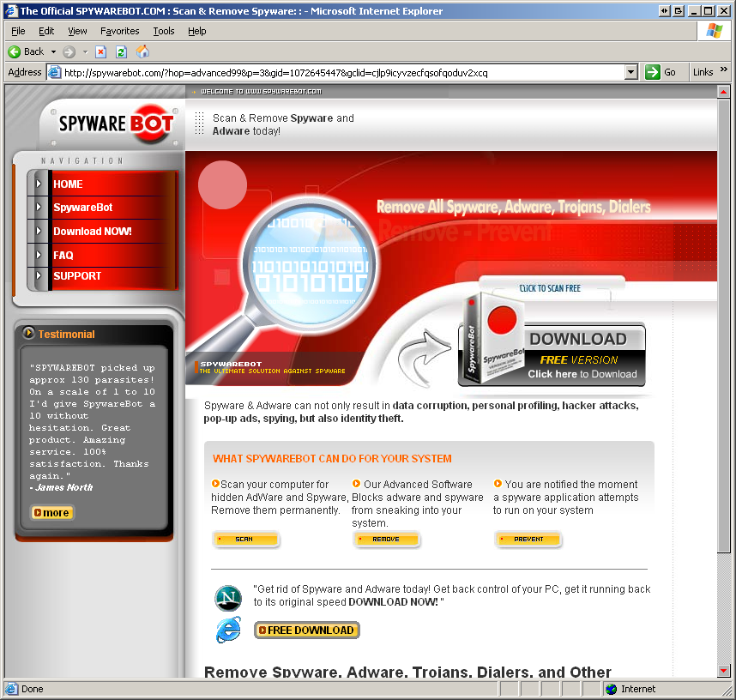
Task: Click the Forward arrow icon
Action: pos(69,51)
